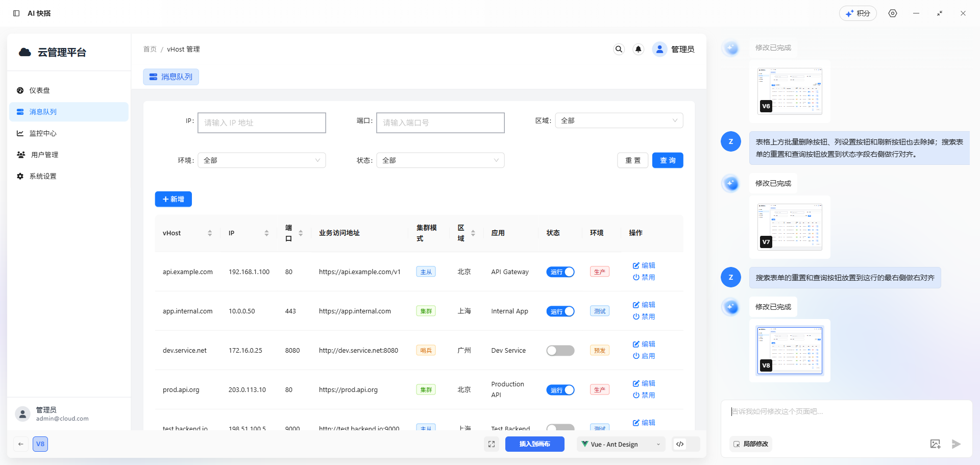
Task: Click the image upload icon in chat input
Action: 935,444
